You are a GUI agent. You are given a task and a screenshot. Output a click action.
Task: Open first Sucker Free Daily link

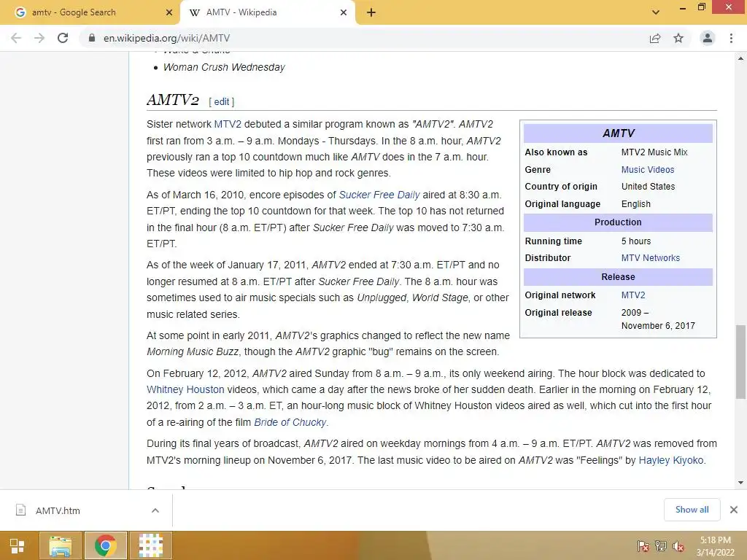coord(379,195)
